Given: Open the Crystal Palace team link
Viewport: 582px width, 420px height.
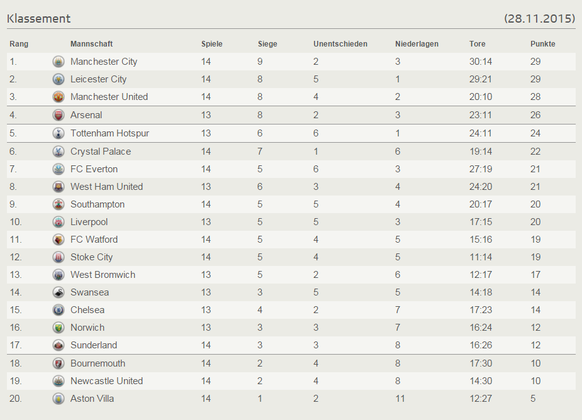Looking at the screenshot, I should tap(101, 151).
